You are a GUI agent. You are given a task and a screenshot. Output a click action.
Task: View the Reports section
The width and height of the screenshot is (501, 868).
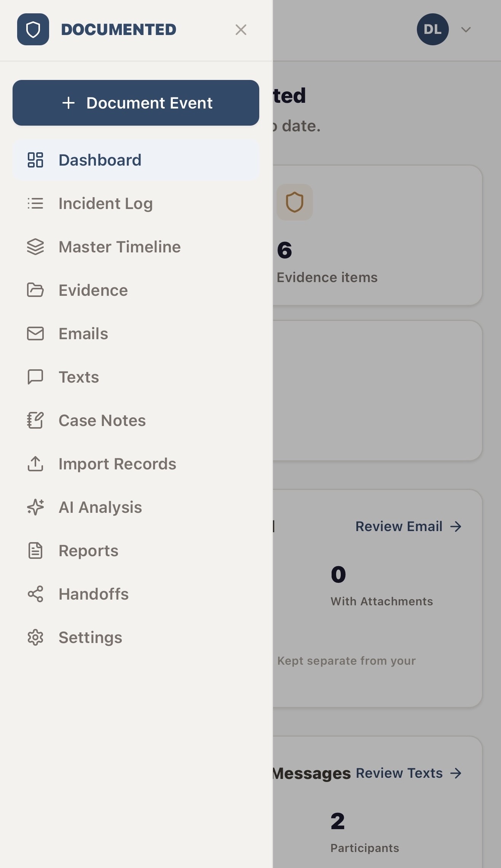click(136, 550)
